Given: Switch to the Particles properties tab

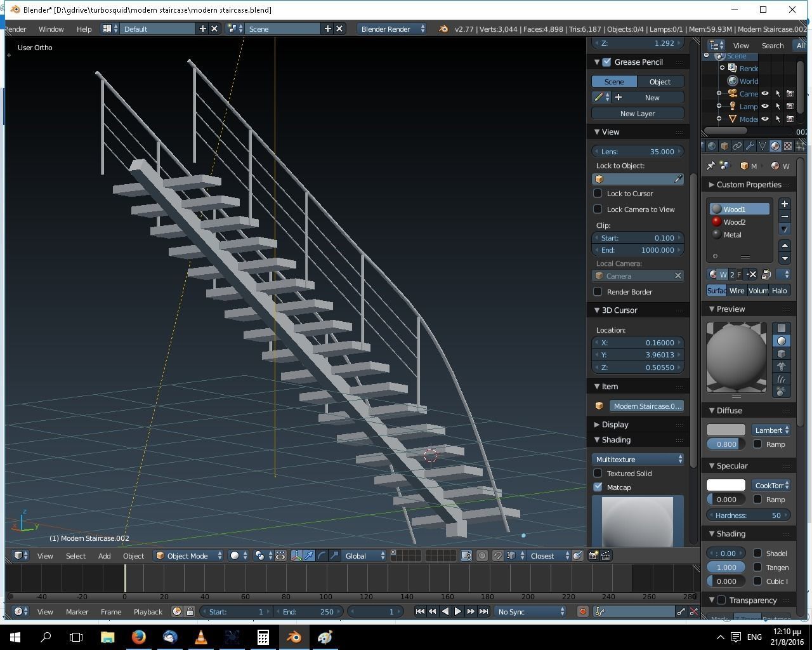Looking at the screenshot, I should click(x=801, y=146).
